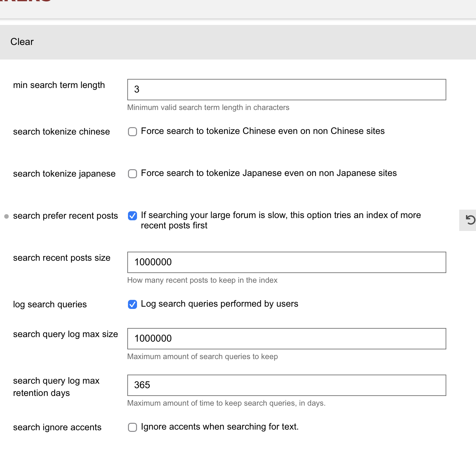Click the 'log search queries' setting label
Image resolution: width=476 pixels, height=471 pixels.
[x=50, y=304]
